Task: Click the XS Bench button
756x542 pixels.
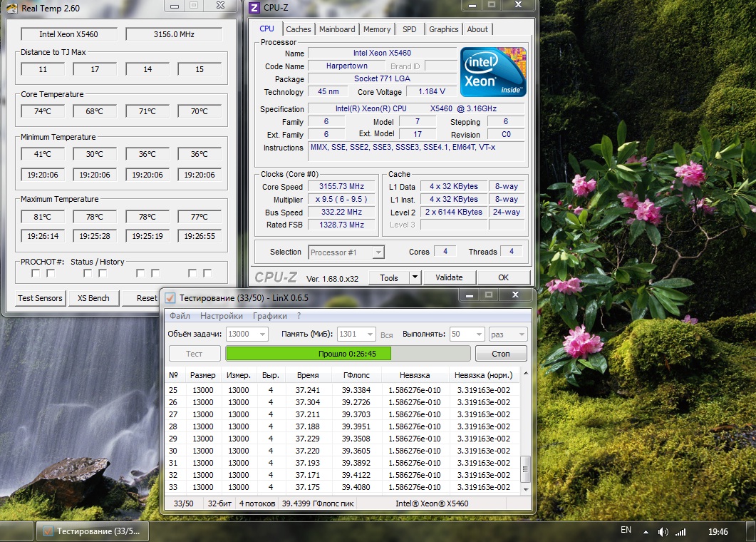Action: click(x=93, y=298)
